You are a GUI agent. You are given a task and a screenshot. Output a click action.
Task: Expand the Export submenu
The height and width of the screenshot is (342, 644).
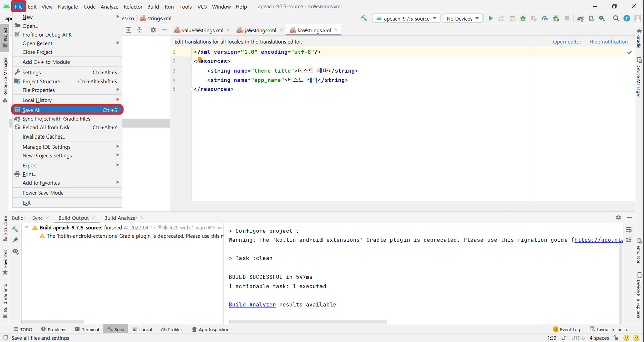point(67,165)
